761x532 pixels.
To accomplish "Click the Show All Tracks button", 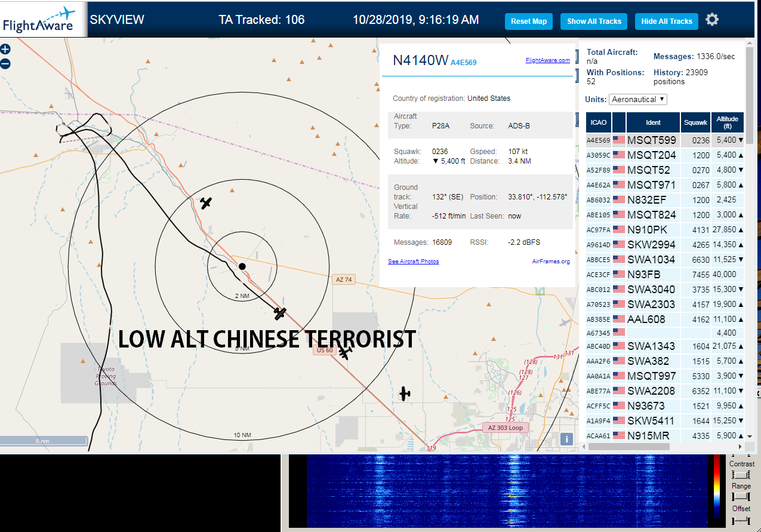I will (x=594, y=21).
